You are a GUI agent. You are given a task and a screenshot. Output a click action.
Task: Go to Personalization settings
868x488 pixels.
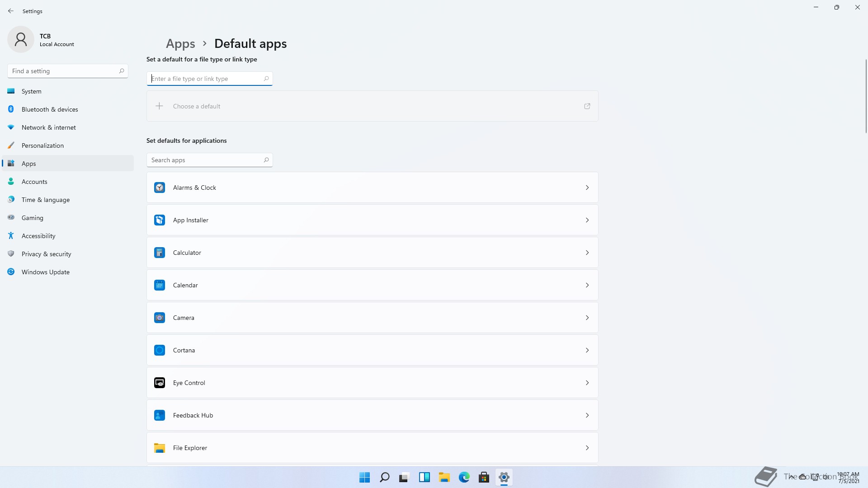click(x=68, y=145)
